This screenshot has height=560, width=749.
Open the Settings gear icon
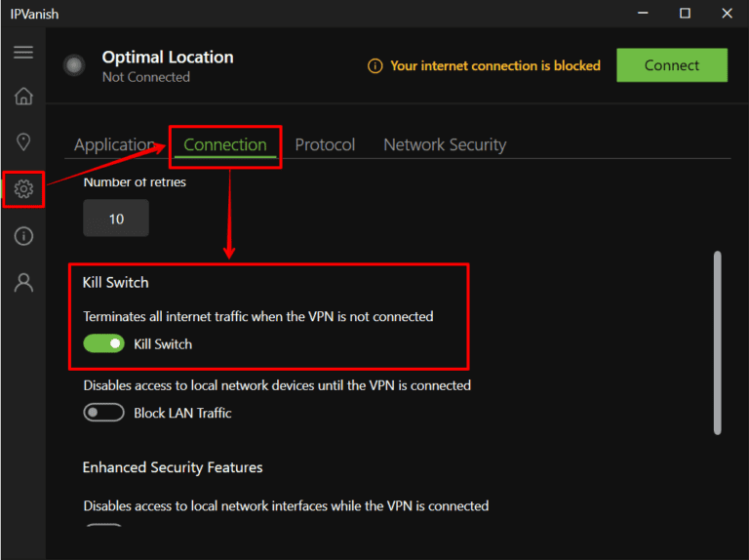23,188
